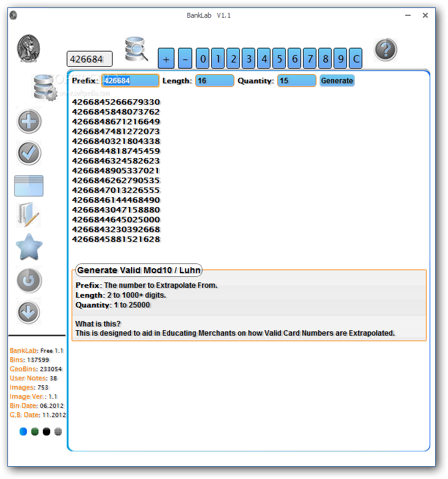Image resolution: width=448 pixels, height=479 pixels.
Task: Close the BankLab window
Action: [425, 15]
